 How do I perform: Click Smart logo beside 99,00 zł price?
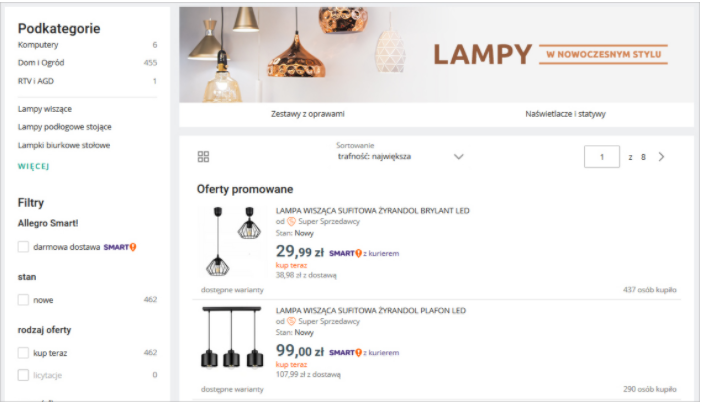pos(345,353)
